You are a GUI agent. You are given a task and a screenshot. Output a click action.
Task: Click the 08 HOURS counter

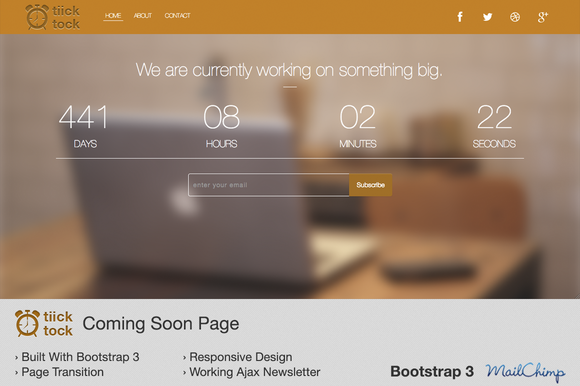221,126
